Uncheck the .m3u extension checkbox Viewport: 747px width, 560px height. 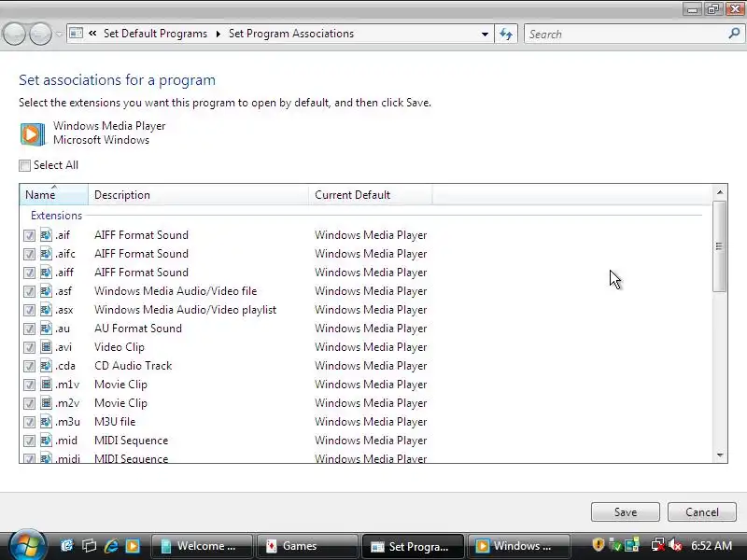pyautogui.click(x=29, y=422)
